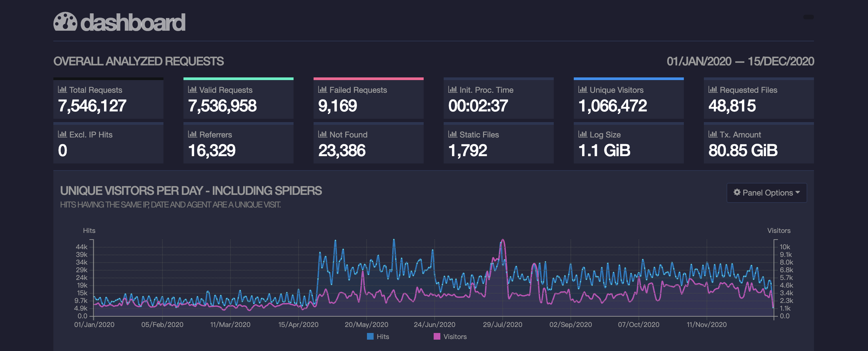This screenshot has width=868, height=351.
Task: Open the dark menu button at top right
Action: [808, 17]
